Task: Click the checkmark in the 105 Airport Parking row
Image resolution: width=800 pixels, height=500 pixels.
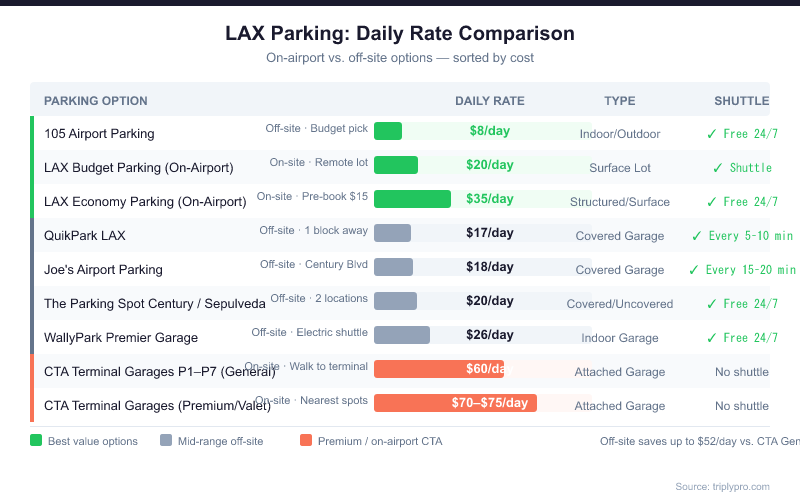Action: coord(712,133)
